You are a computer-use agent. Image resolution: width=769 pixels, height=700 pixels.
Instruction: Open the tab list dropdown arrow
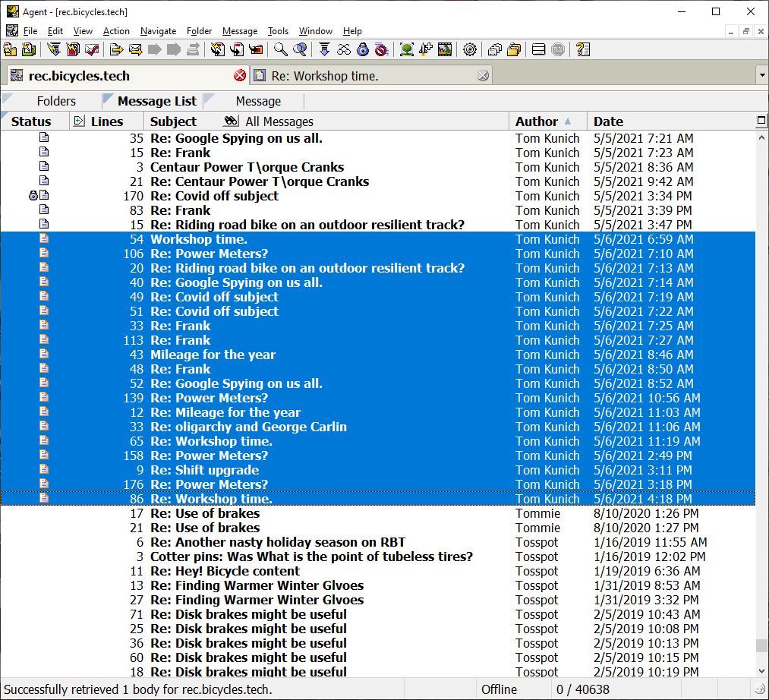click(x=761, y=75)
